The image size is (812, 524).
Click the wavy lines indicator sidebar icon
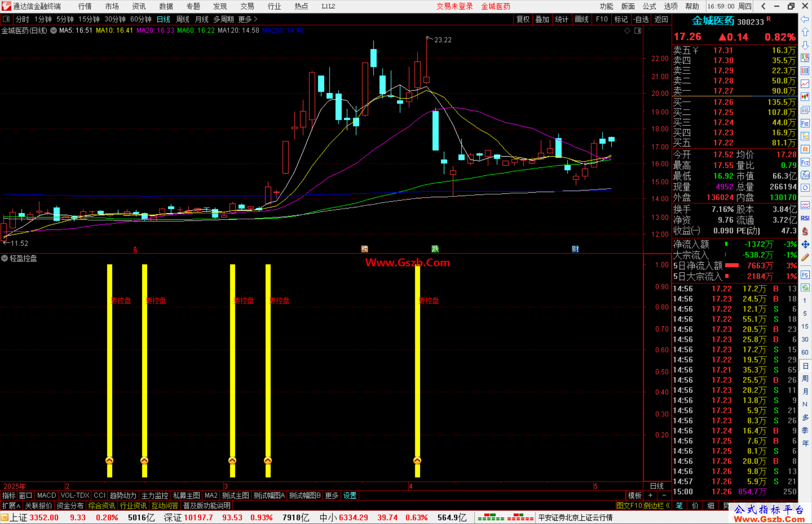[805, 205]
